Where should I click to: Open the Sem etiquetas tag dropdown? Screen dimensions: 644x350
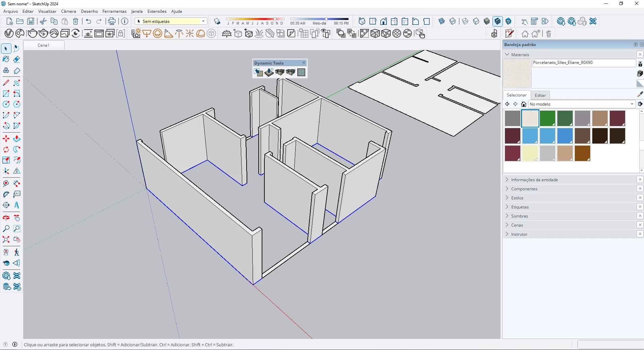click(x=203, y=21)
